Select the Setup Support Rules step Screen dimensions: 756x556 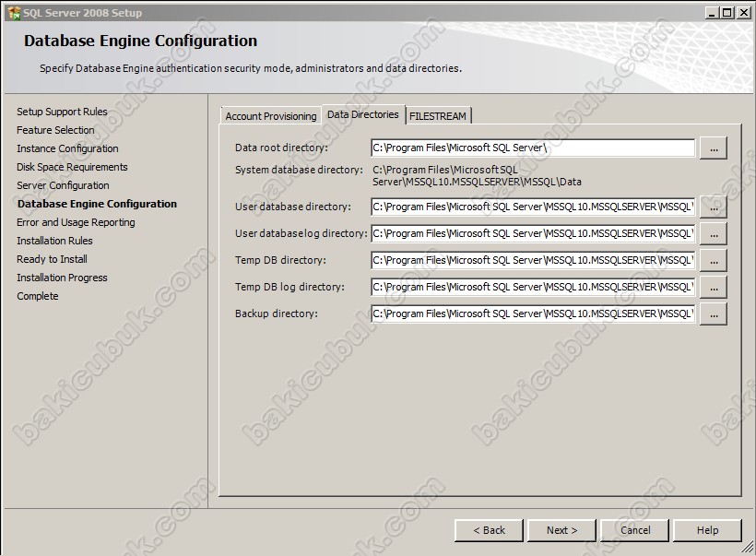(x=62, y=112)
